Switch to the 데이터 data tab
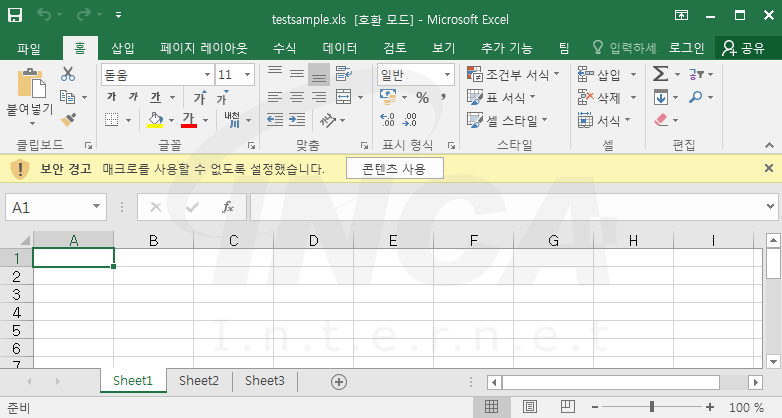 click(x=340, y=48)
